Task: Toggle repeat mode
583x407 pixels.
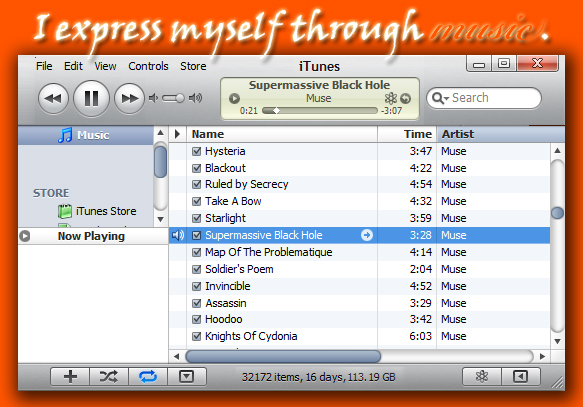Action: [148, 377]
